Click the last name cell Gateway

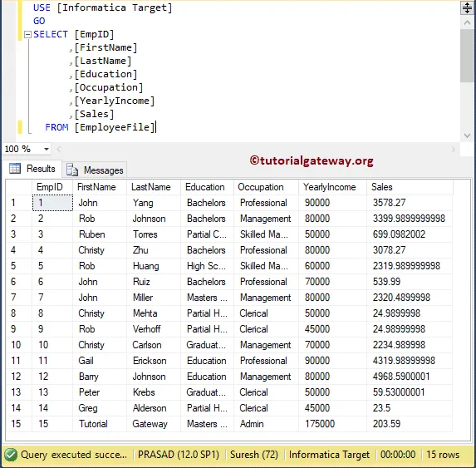pos(154,424)
